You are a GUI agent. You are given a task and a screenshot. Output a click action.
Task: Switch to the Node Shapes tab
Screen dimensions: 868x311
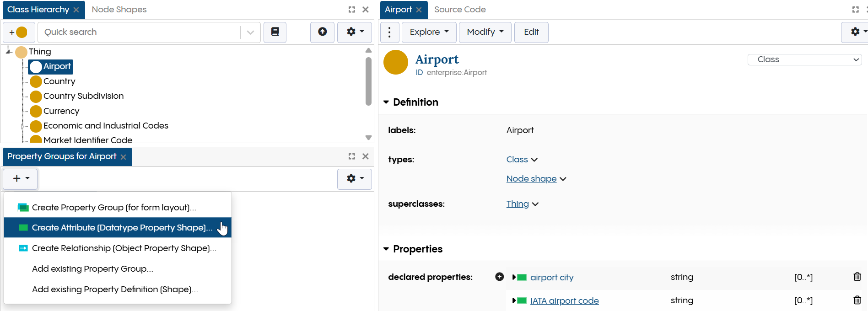point(119,10)
